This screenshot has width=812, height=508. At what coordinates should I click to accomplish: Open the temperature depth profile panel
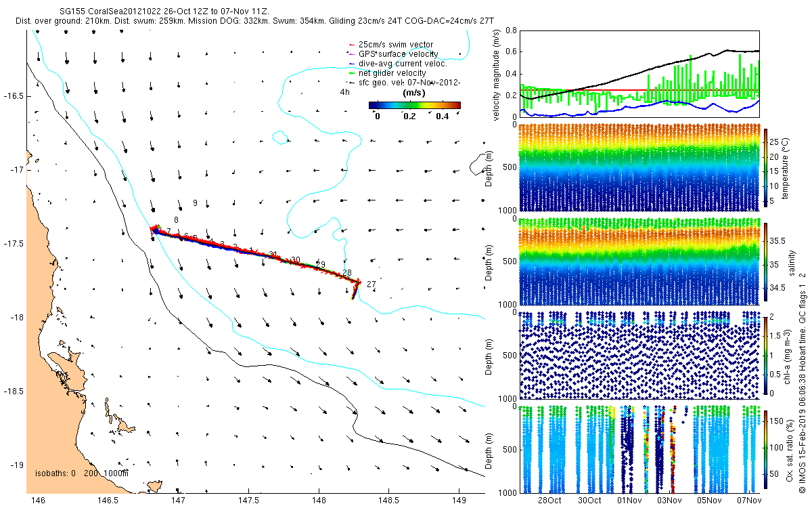coord(639,167)
